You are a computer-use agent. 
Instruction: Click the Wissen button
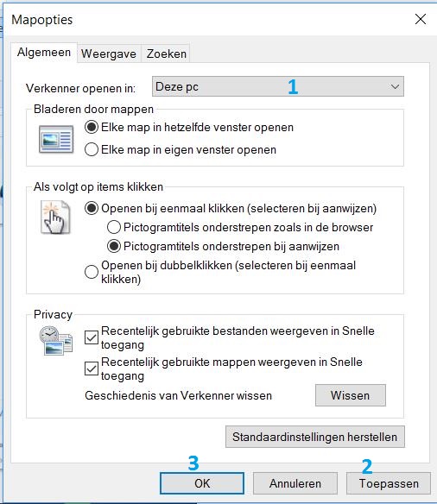[350, 395]
